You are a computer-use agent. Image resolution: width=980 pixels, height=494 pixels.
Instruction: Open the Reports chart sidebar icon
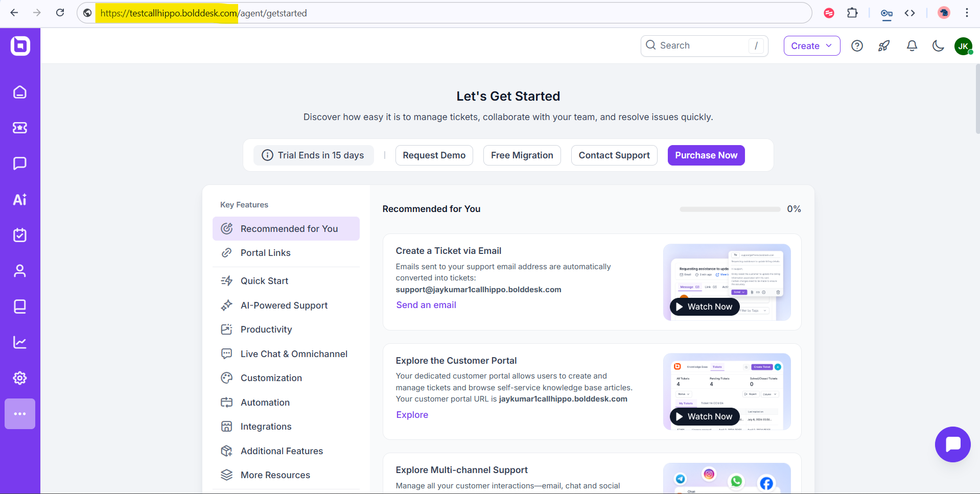tap(20, 342)
